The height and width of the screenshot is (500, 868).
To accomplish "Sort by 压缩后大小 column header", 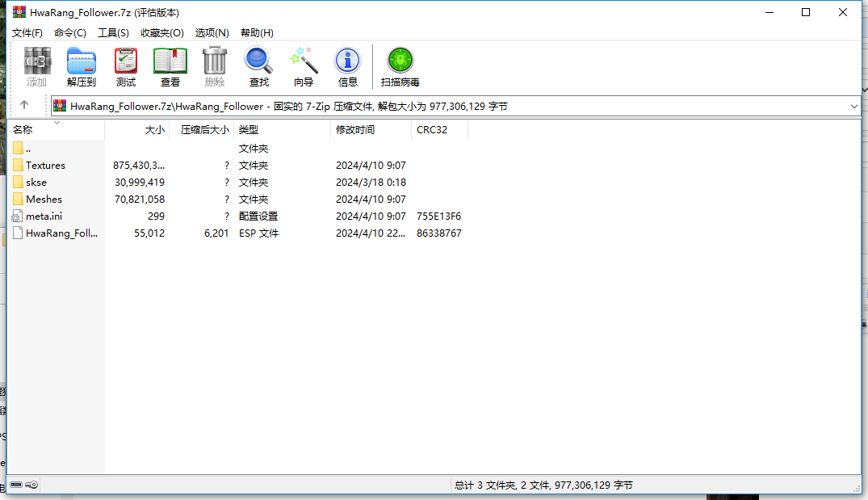I will point(202,129).
